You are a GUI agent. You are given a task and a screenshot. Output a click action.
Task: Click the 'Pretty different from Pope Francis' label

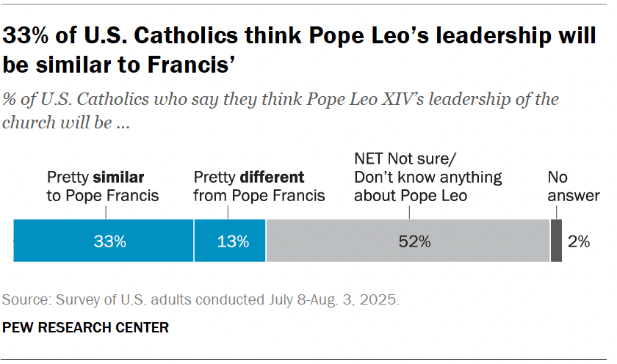tap(259, 186)
